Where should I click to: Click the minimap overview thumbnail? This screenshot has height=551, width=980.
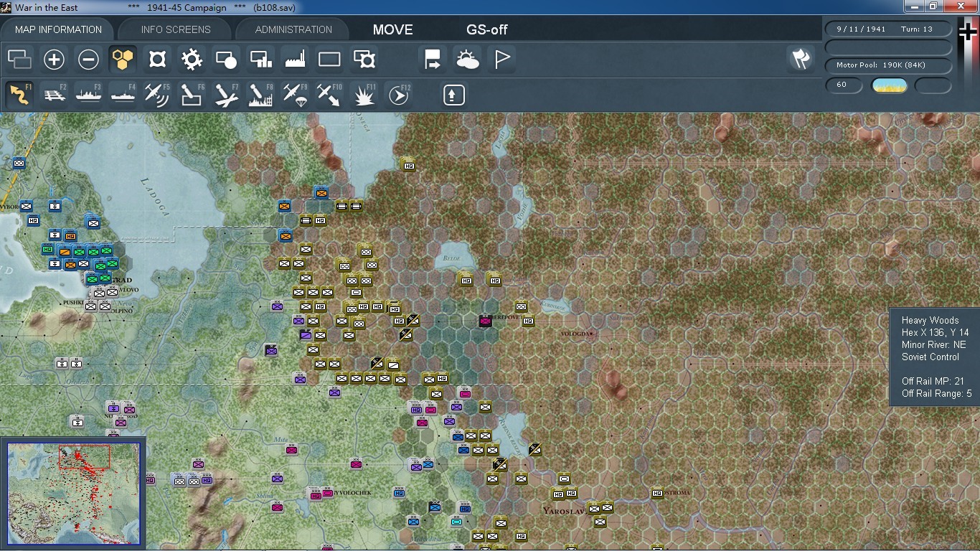coord(73,494)
